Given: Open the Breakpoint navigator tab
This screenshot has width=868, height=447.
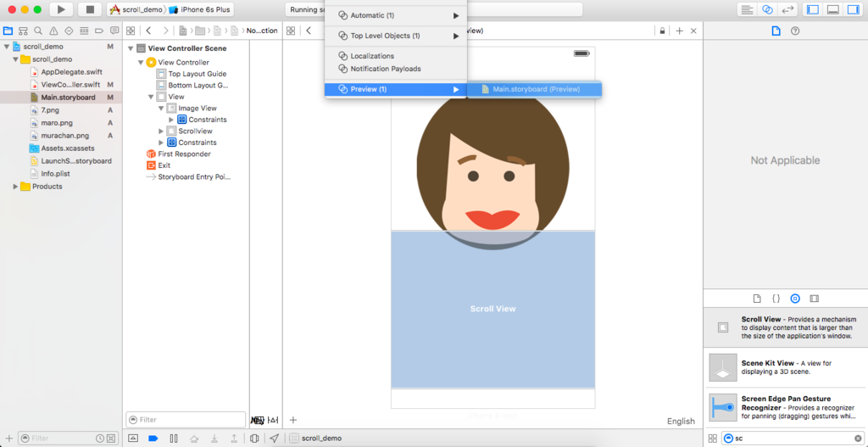Looking at the screenshot, I should point(99,31).
